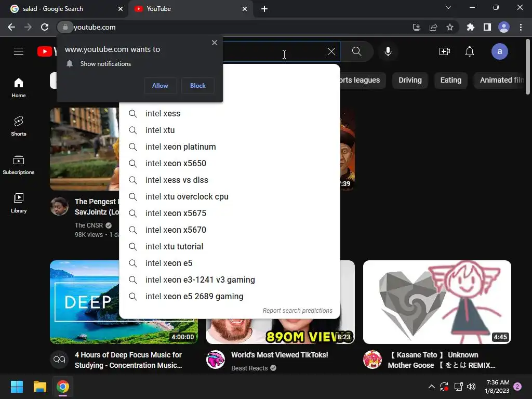This screenshot has width=532, height=399.
Task: Open the Windows Start menu
Action: [17, 387]
